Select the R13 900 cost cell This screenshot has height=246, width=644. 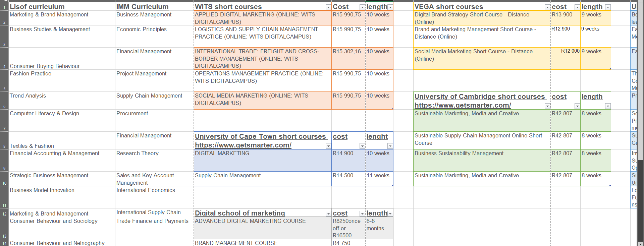566,18
